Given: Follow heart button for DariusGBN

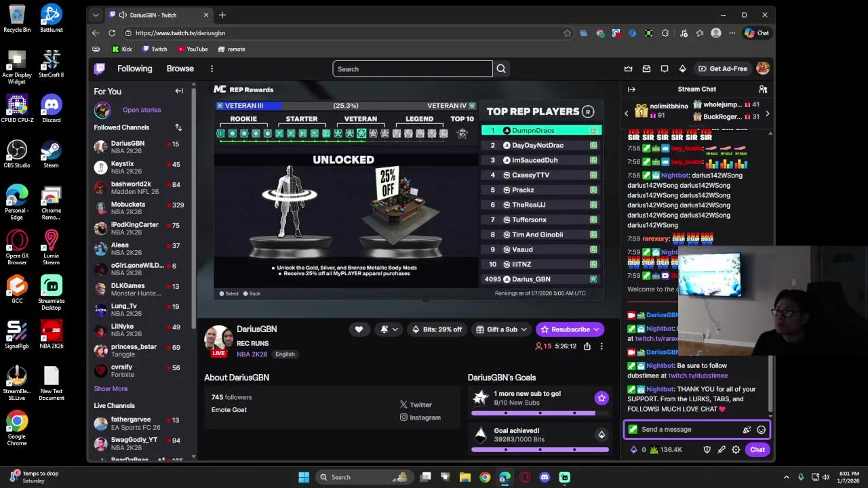Looking at the screenshot, I should [359, 329].
